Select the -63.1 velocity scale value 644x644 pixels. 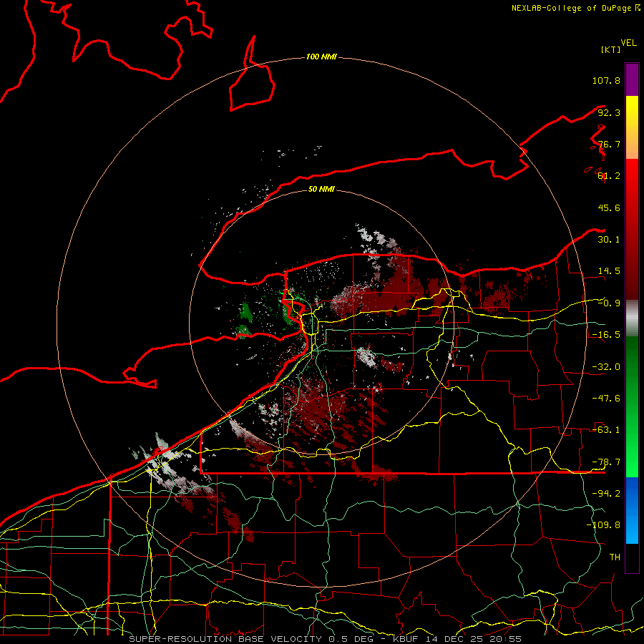606,430
